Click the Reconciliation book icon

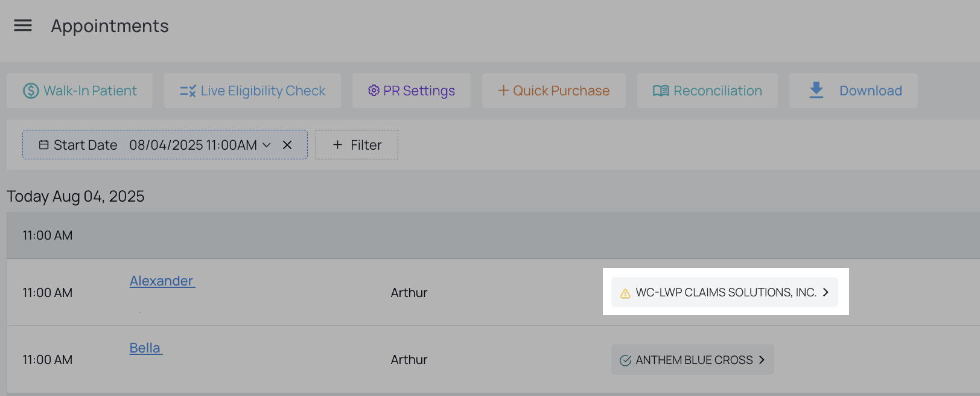(661, 91)
